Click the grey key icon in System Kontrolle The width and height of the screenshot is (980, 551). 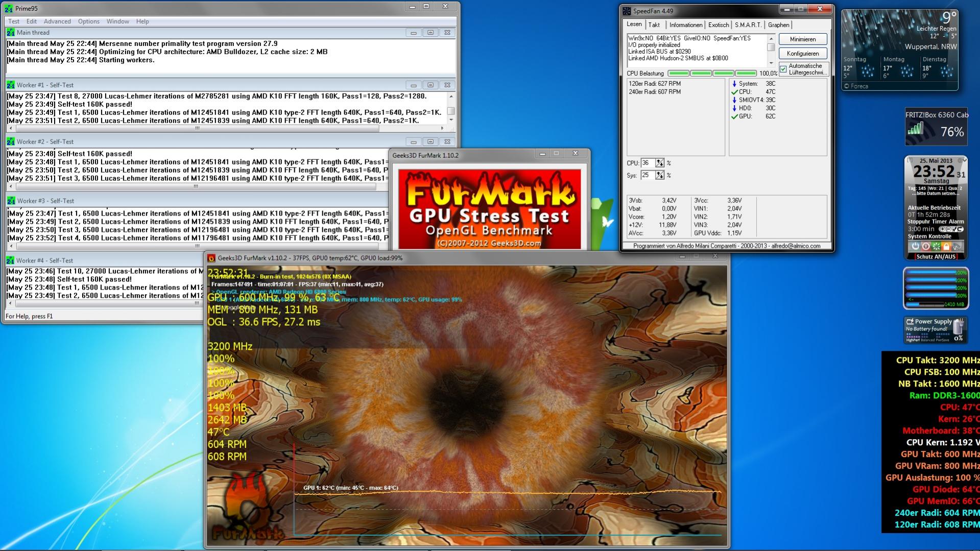[x=957, y=246]
